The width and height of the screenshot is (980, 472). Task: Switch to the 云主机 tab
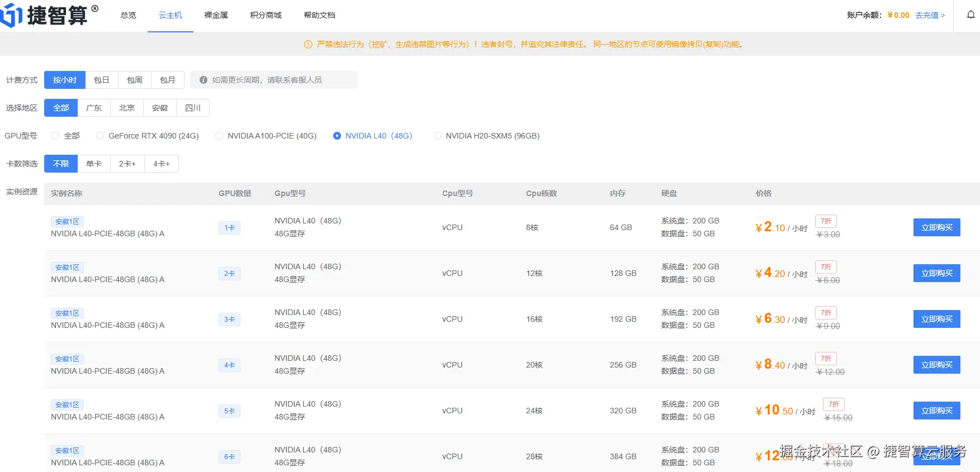point(171,15)
